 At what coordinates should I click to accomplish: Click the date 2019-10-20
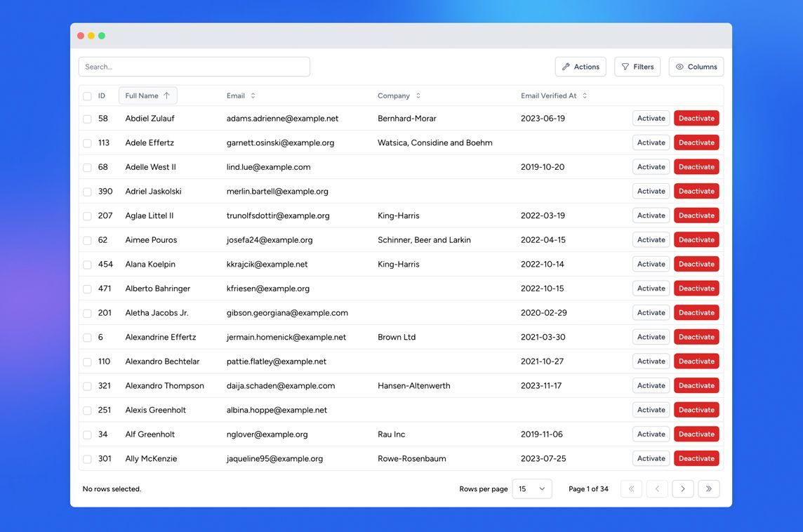click(x=543, y=167)
